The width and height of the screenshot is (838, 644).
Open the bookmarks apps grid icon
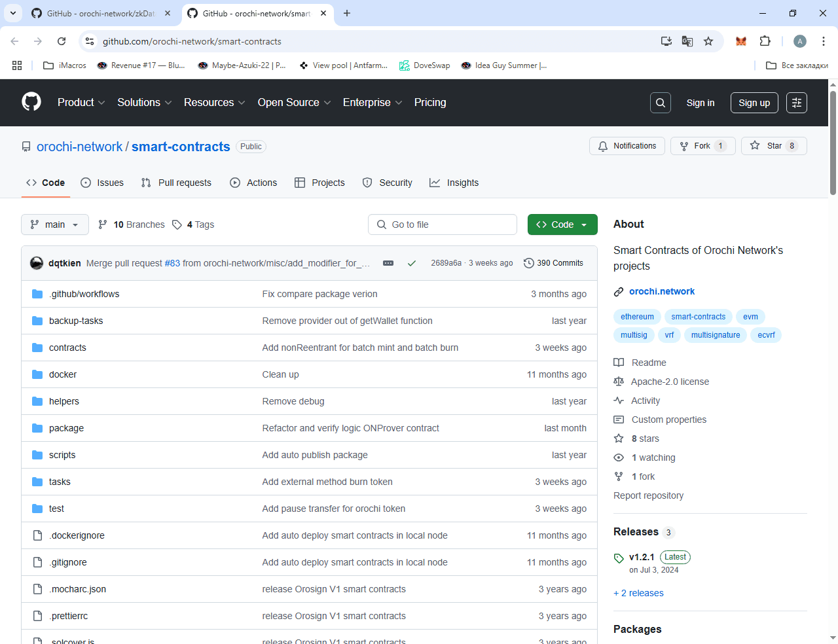point(17,65)
